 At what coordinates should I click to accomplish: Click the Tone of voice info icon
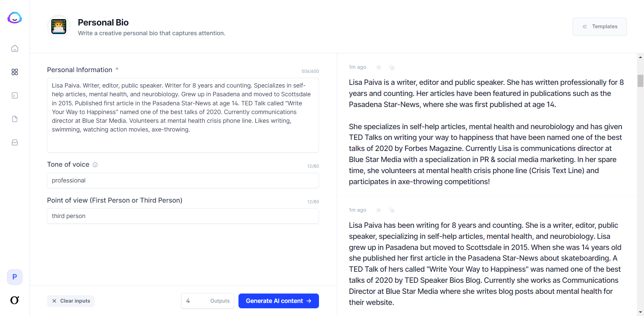[95, 165]
